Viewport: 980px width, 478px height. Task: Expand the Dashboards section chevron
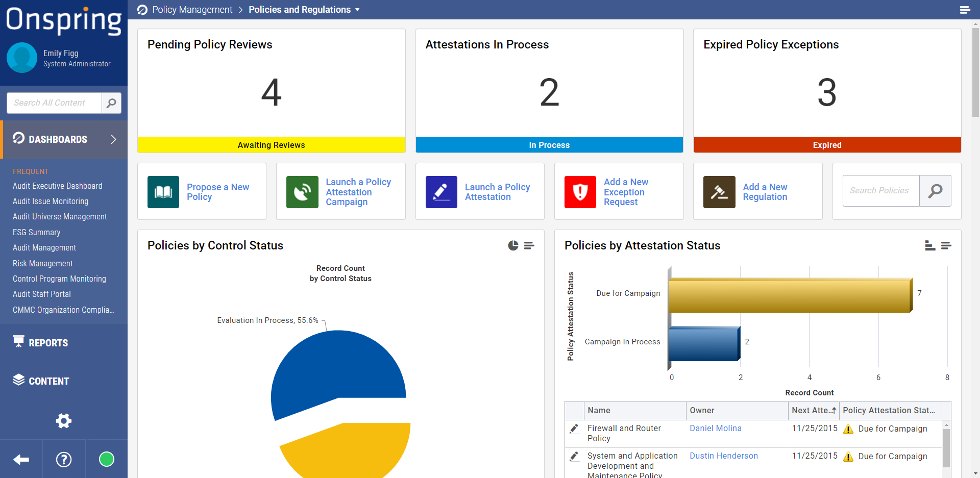(x=114, y=139)
